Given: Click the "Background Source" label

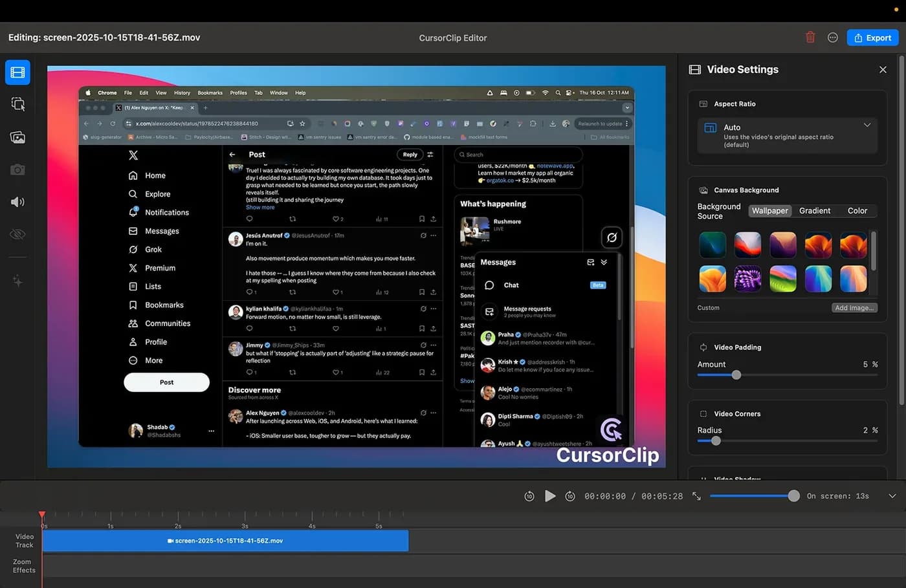Looking at the screenshot, I should point(719,212).
